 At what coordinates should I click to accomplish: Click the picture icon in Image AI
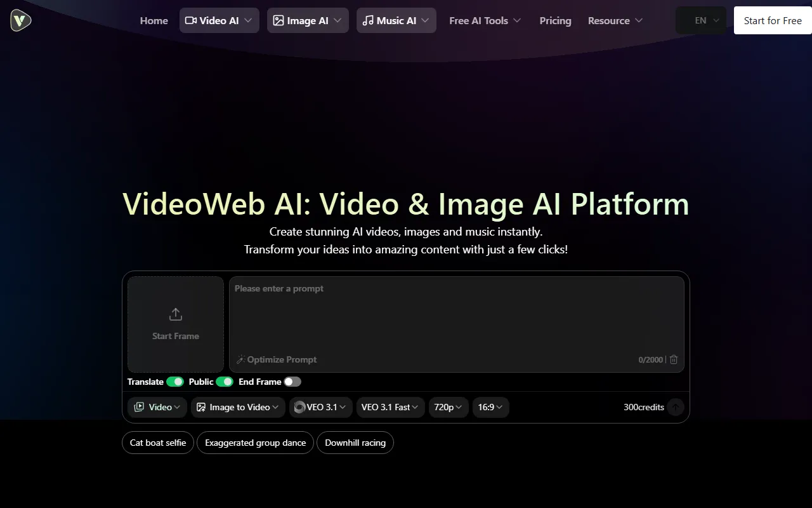click(x=278, y=20)
